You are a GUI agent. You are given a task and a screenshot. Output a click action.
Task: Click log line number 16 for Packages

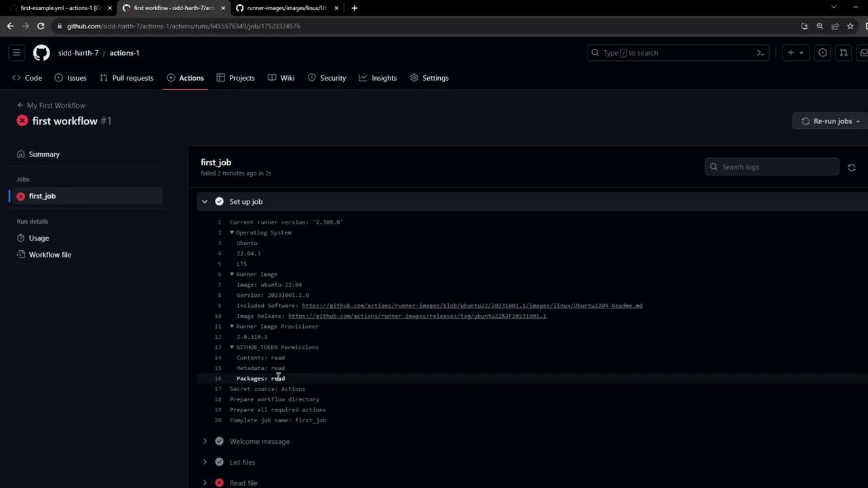click(x=218, y=379)
